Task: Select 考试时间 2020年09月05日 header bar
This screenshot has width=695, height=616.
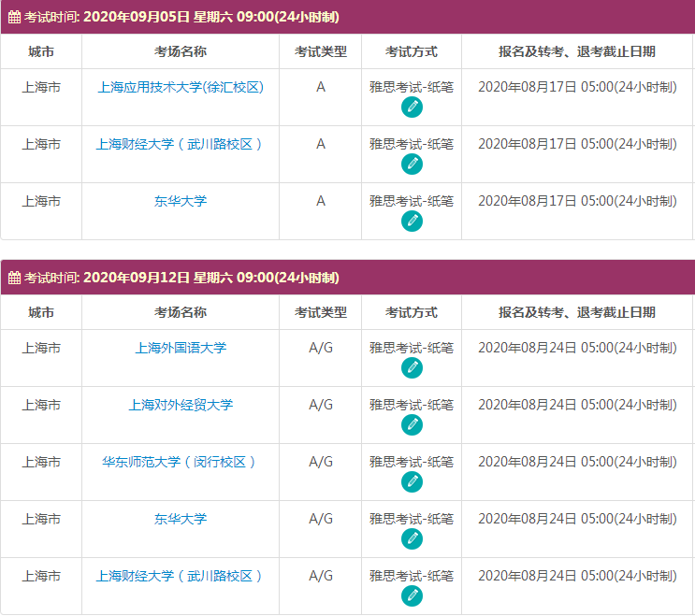Action: coord(348,17)
